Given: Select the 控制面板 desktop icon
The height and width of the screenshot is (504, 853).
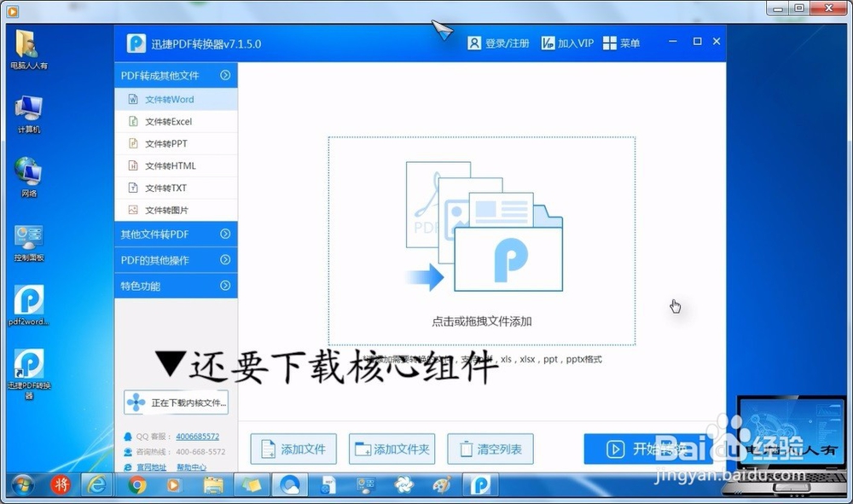Looking at the screenshot, I should [29, 242].
